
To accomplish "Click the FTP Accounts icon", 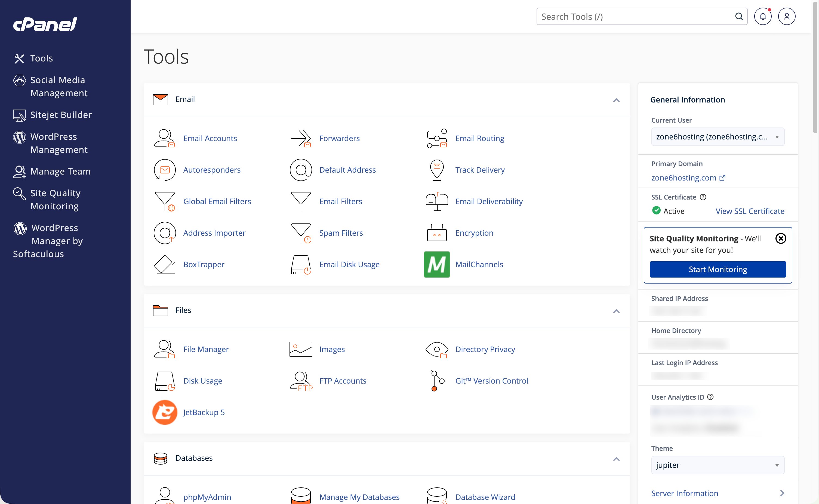I will tap(301, 381).
